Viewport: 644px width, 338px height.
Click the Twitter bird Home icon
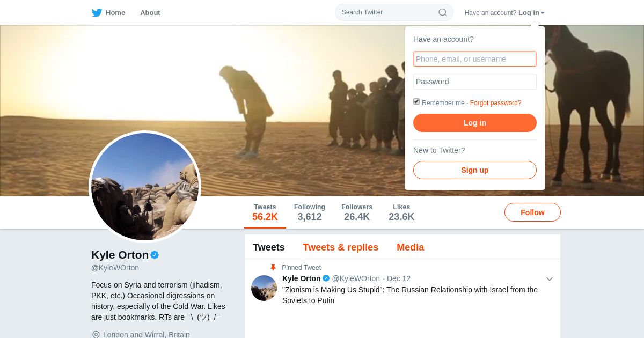97,13
